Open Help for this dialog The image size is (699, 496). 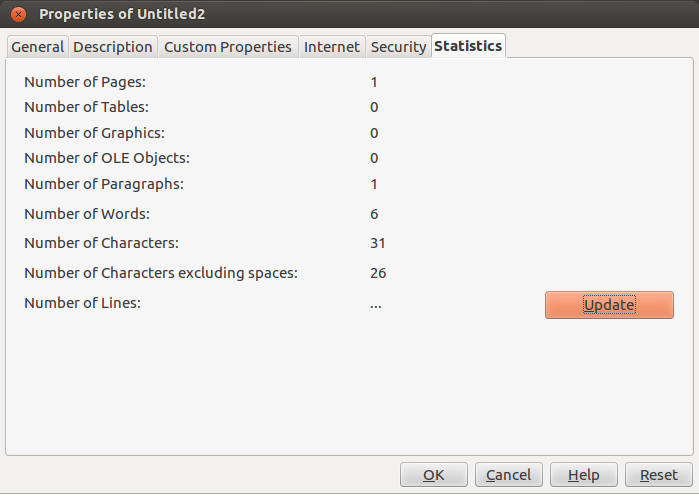click(x=584, y=475)
